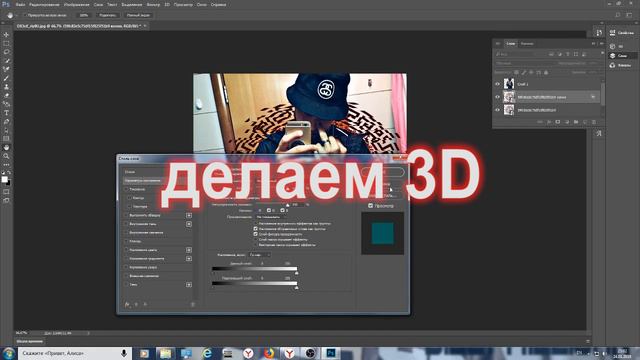Open the Изображение menu

[x=76, y=4]
